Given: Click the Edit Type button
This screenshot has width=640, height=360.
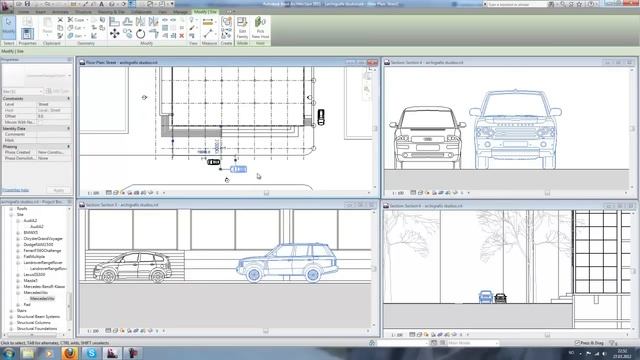Looking at the screenshot, I should click(58, 91).
